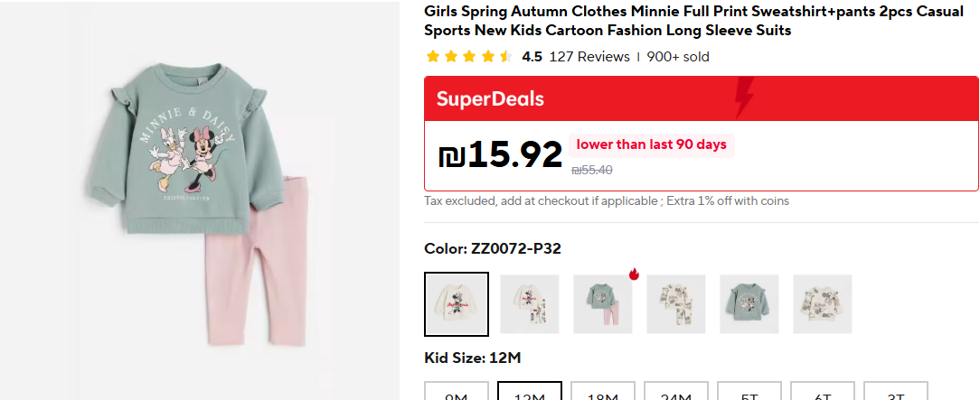Select the white Minnie sweatshirt color option
The height and width of the screenshot is (400, 980).
[457, 304]
